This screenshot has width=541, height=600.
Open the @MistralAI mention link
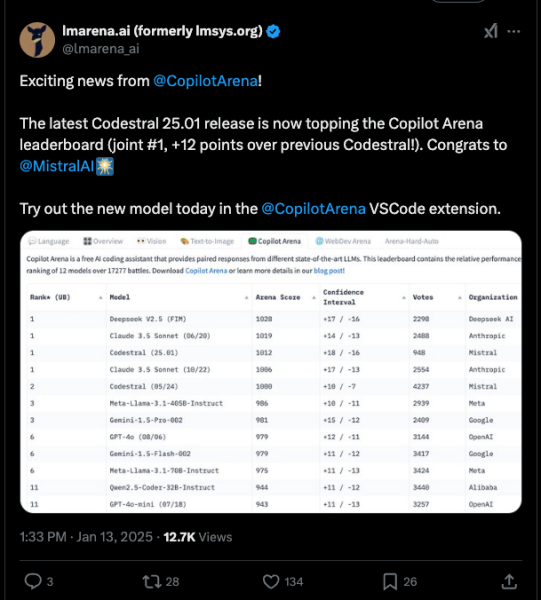coord(57,166)
